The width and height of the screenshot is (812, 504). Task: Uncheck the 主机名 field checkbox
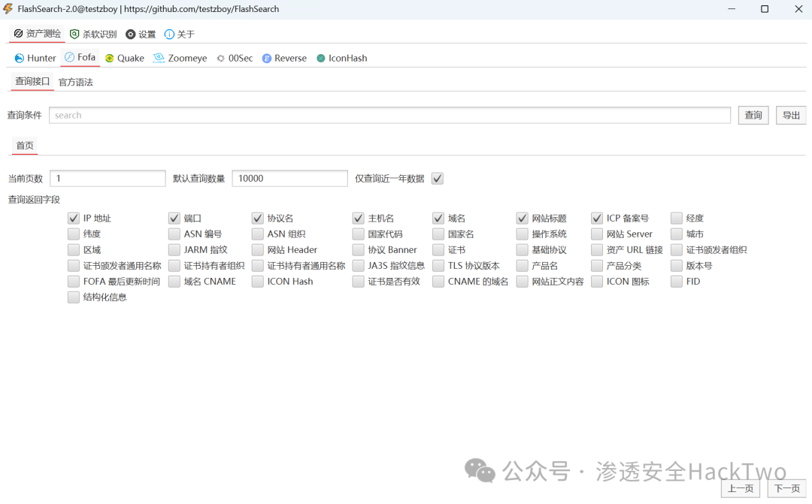(358, 219)
